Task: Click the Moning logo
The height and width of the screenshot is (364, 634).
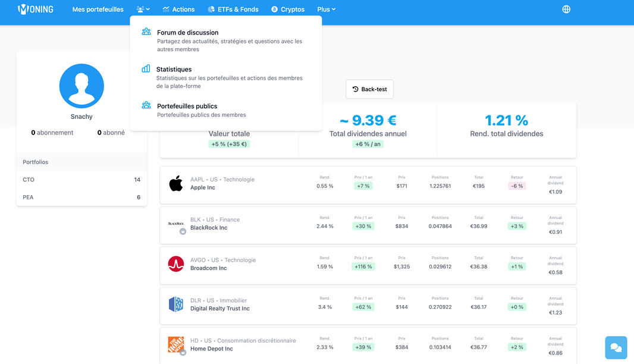Action: coord(36,9)
